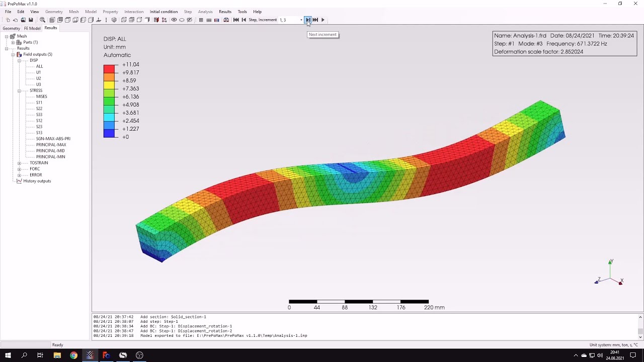Select the U3 displacement component

point(38,84)
